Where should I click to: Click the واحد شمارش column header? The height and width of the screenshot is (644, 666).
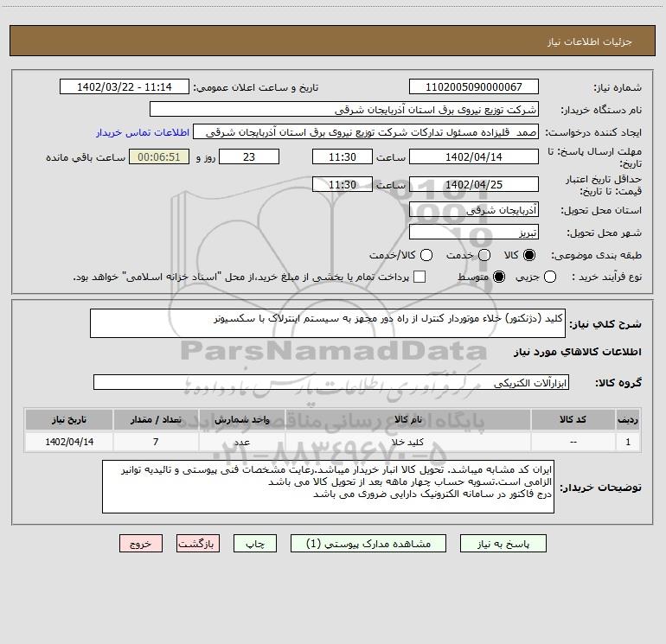point(241,419)
